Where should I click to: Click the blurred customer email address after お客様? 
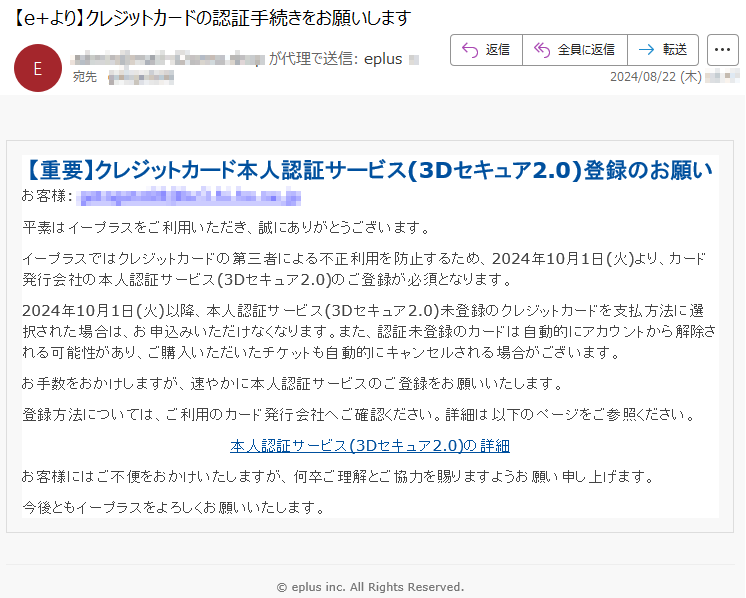[x=189, y=197]
